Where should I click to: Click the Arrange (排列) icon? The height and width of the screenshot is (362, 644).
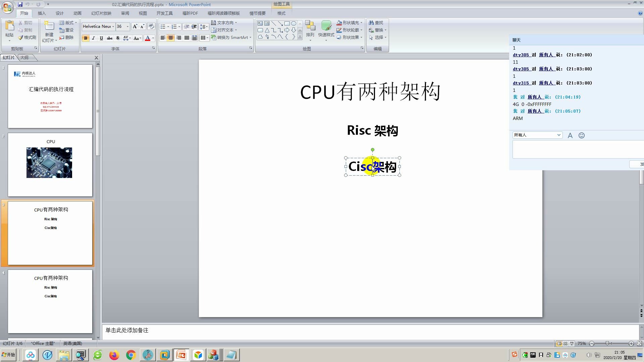pyautogui.click(x=310, y=30)
